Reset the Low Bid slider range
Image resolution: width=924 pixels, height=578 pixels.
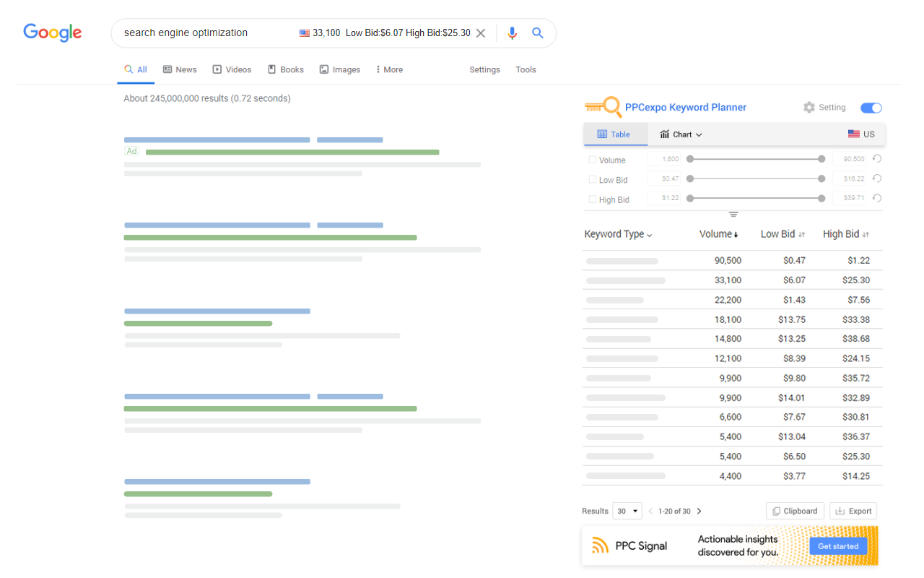tap(877, 178)
